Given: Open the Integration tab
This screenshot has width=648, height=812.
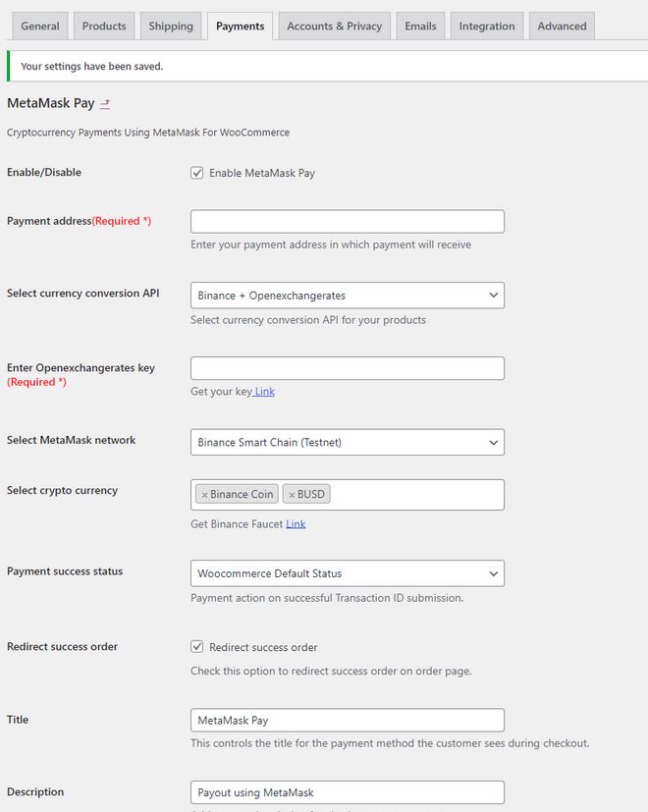Looking at the screenshot, I should [x=487, y=26].
